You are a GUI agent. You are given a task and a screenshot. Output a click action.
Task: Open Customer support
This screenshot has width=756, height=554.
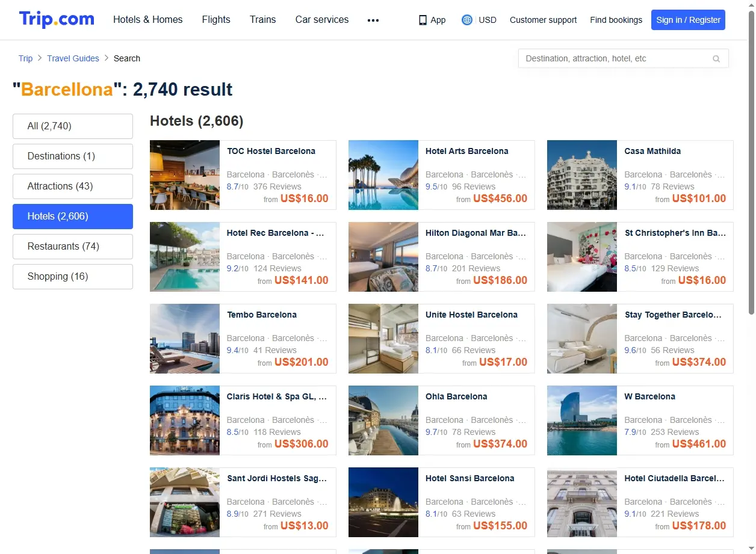(x=543, y=20)
